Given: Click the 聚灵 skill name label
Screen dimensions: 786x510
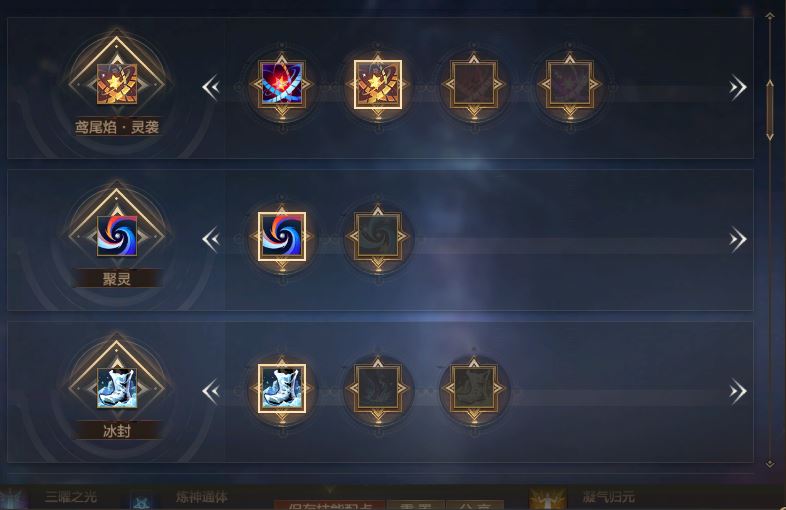Looking at the screenshot, I should 117,278.
